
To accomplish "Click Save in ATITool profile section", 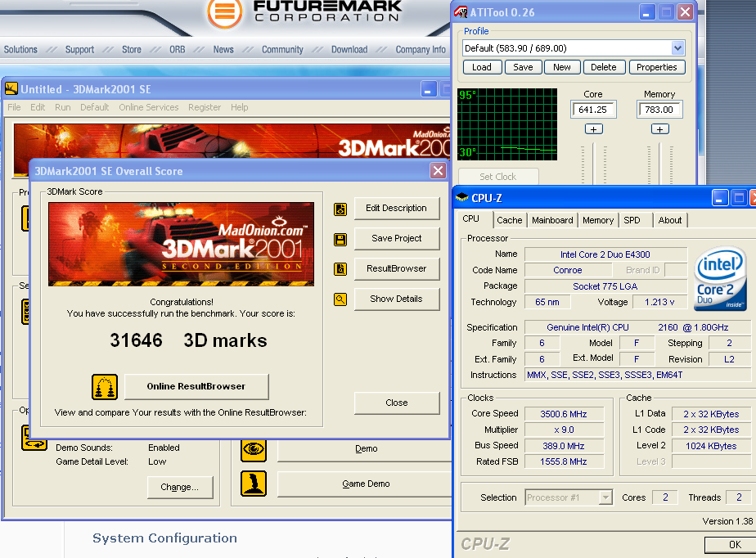I will (x=523, y=67).
